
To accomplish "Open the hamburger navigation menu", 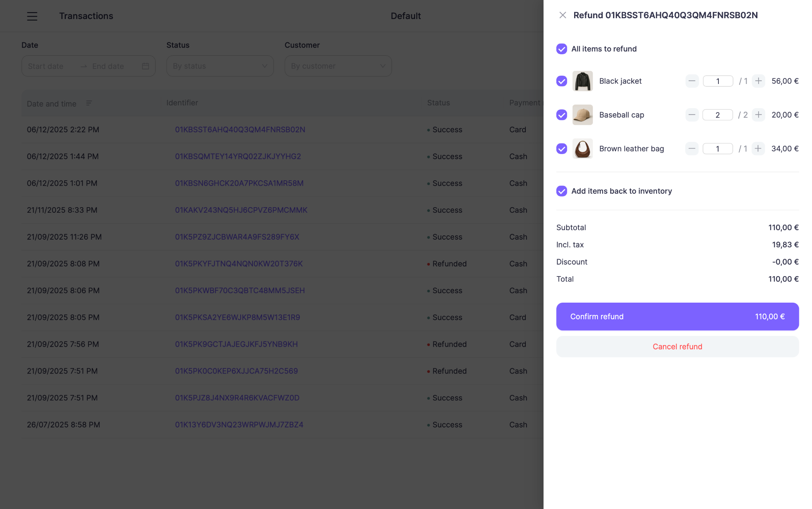I will click(32, 16).
